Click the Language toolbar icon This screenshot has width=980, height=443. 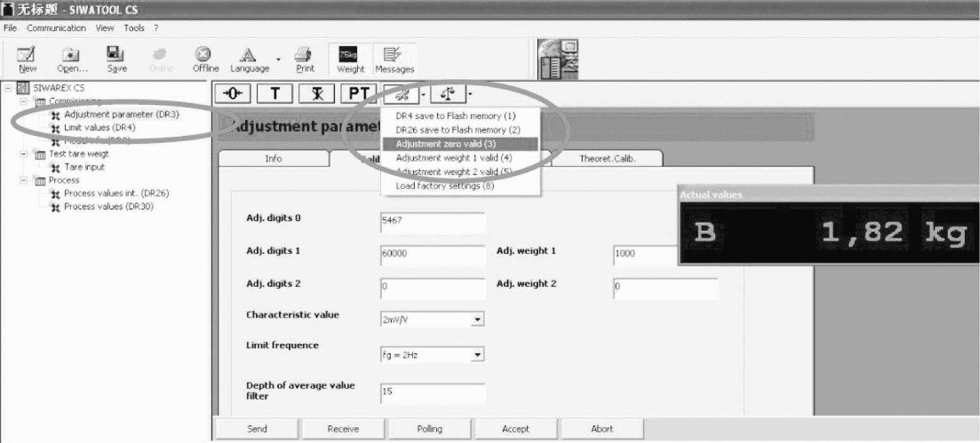point(249,59)
